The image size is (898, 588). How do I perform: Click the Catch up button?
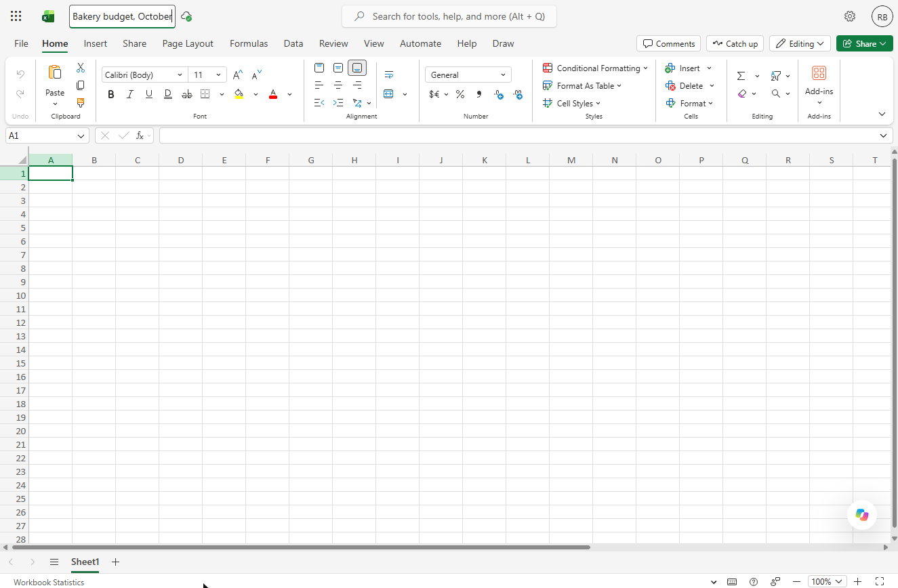tap(735, 43)
